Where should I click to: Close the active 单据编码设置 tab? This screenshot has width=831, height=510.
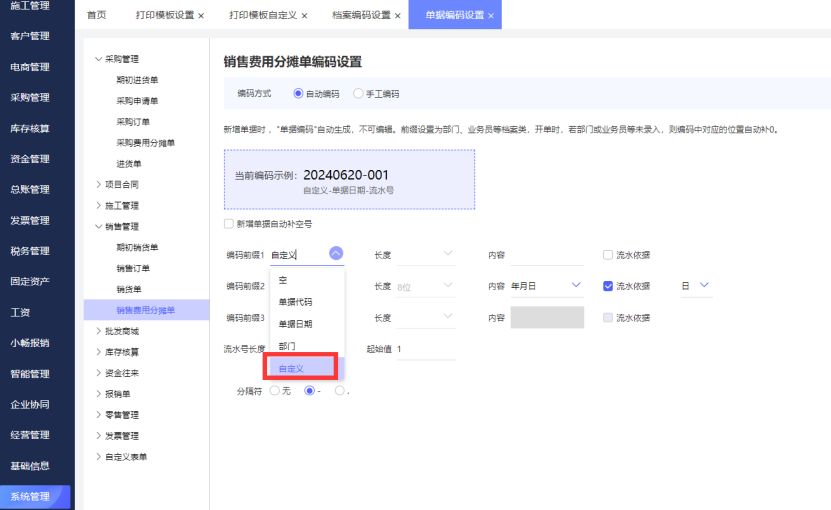coord(491,16)
